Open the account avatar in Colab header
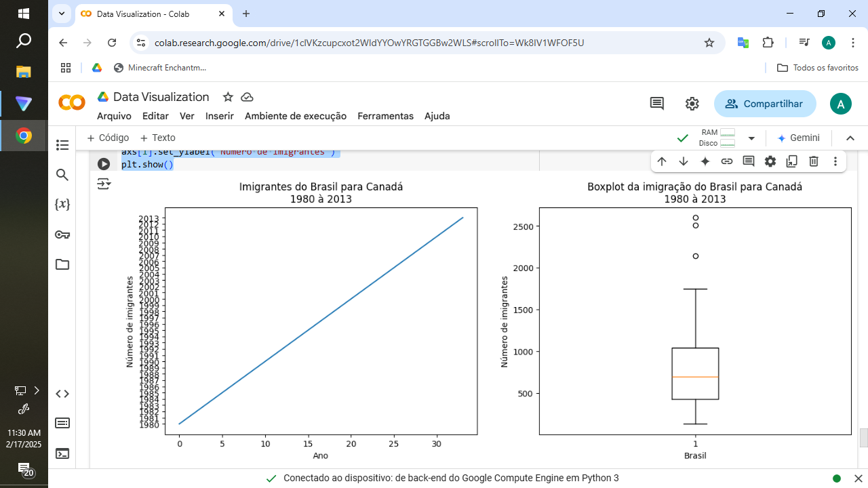868x488 pixels. click(841, 104)
